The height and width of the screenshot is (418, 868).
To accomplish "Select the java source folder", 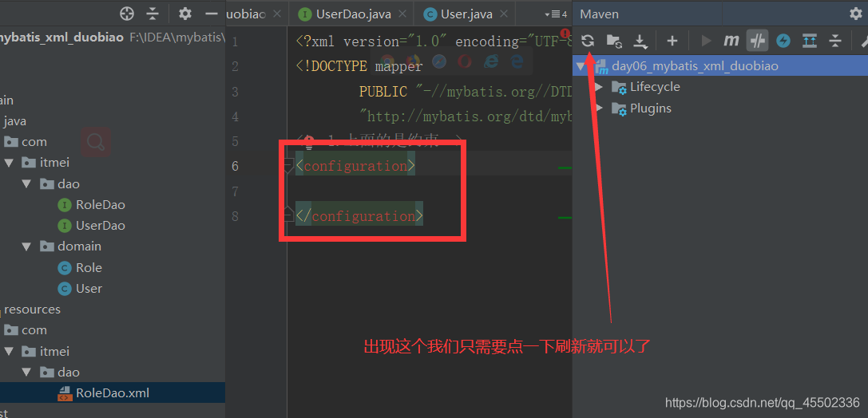I will coord(15,120).
